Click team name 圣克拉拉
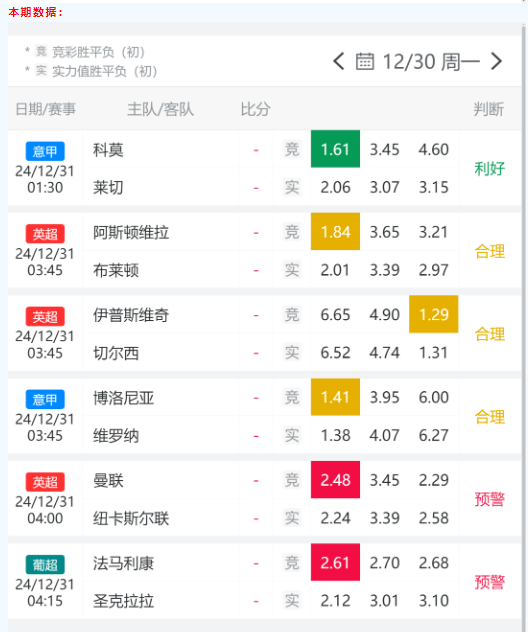 123,601
